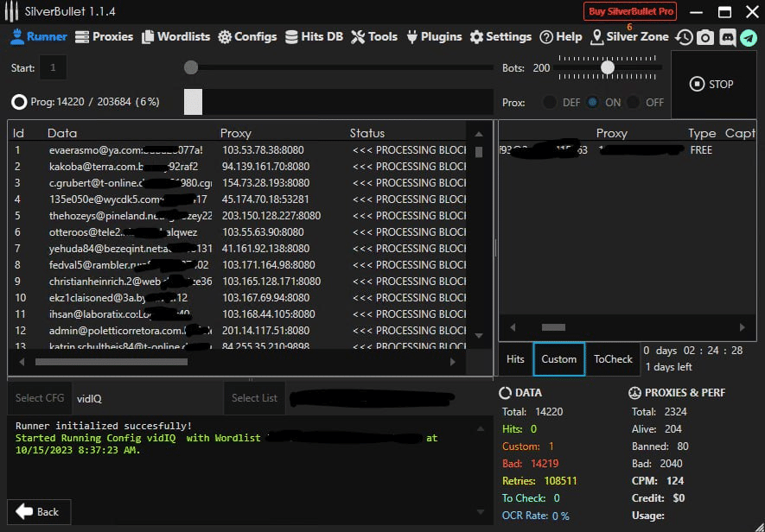The width and height of the screenshot is (765, 532).
Task: Select the DEF proxy radio option
Action: tap(550, 103)
